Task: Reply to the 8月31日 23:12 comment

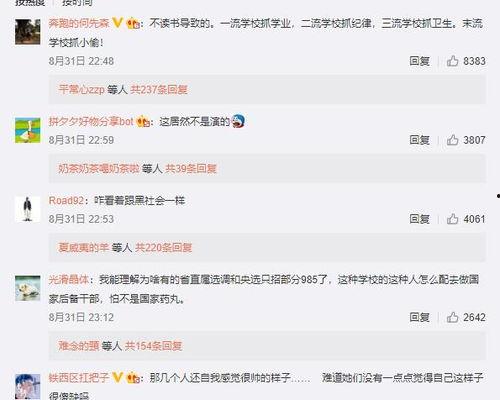Action: point(419,317)
